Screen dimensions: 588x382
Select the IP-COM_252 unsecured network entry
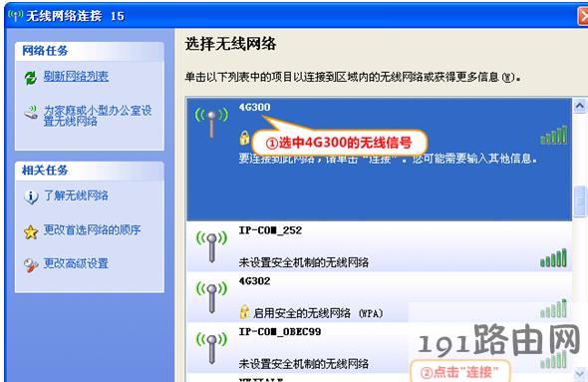(x=380, y=246)
